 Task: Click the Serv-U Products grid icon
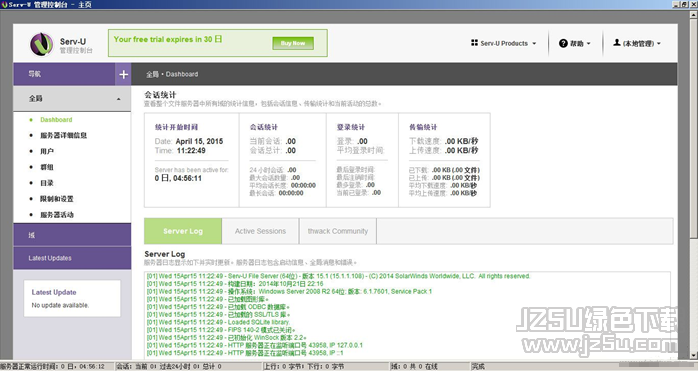click(x=474, y=43)
